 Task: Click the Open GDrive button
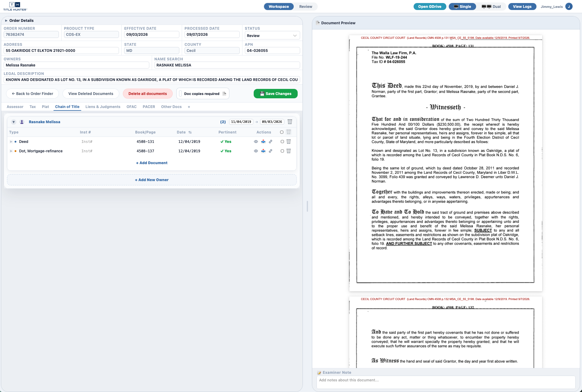tap(430, 6)
